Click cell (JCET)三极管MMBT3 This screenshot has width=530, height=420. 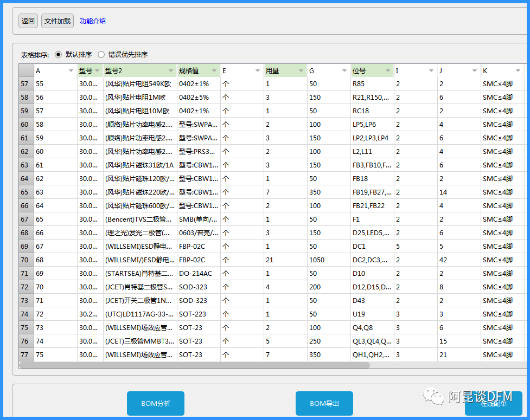[140, 341]
